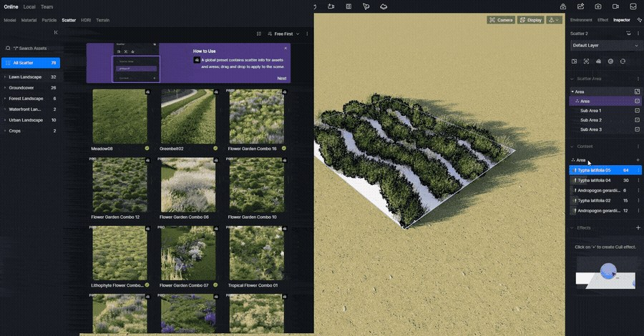Open the viewport perspective dropdown beside Display
The width and height of the screenshot is (644, 336).
[554, 20]
